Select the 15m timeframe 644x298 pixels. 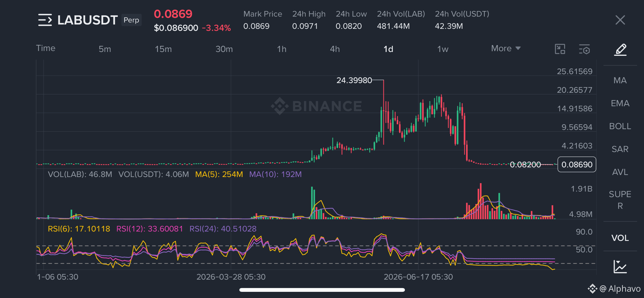163,49
